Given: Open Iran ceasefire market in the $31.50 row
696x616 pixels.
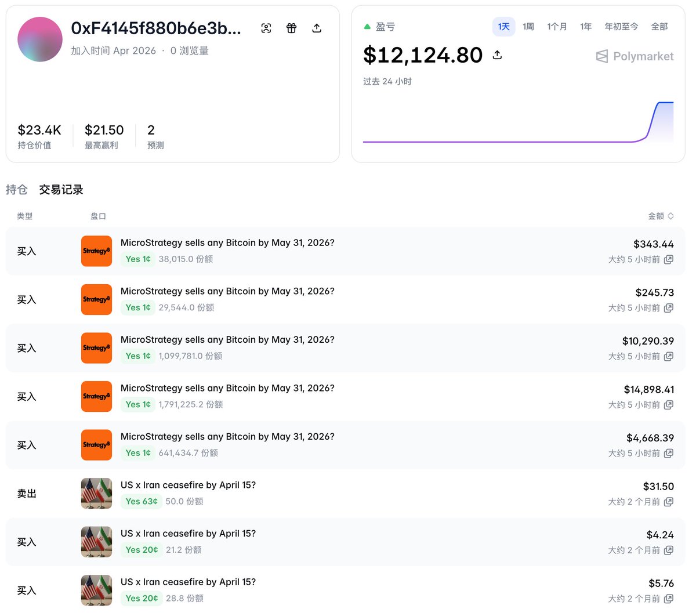Looking at the screenshot, I should [188, 485].
